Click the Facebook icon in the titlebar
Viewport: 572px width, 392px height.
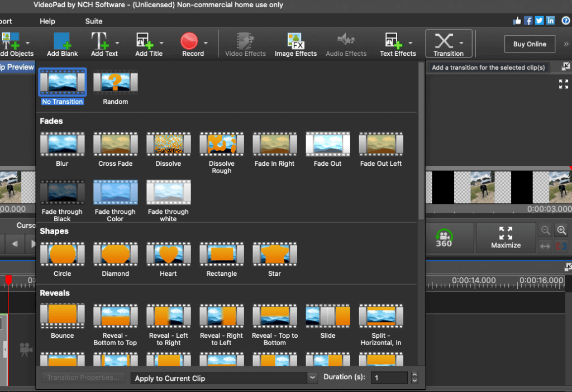click(527, 20)
